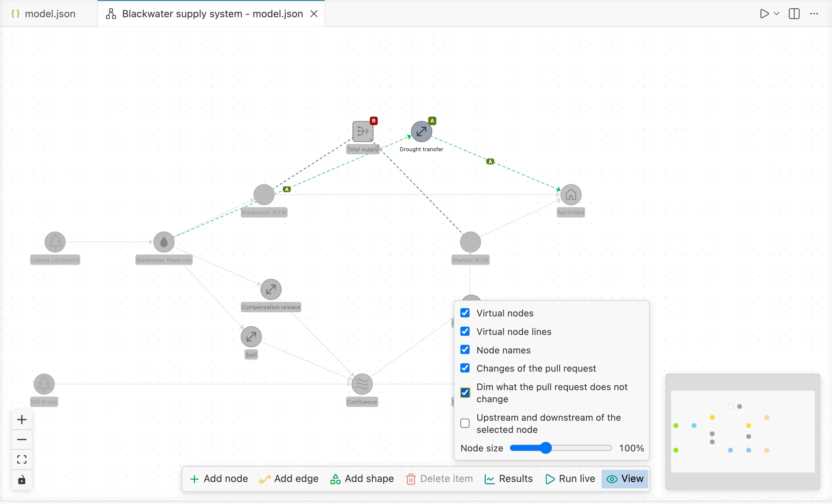Image resolution: width=832 pixels, height=504 pixels.
Task: Click the A badge on the Northfield edge
Action: pyautogui.click(x=490, y=162)
